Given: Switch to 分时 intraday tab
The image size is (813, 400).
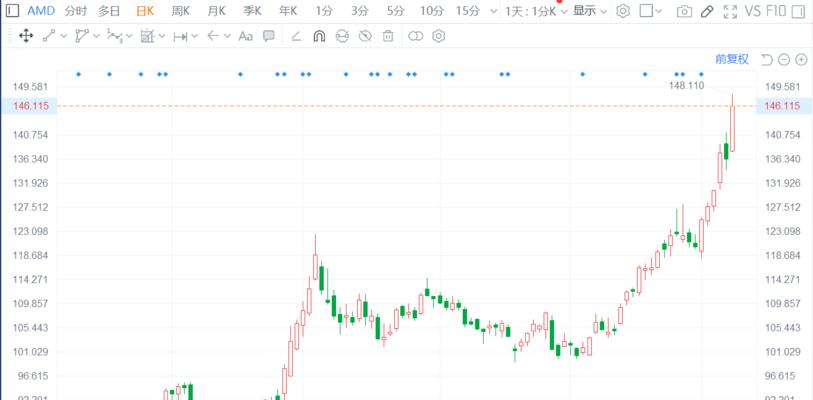Looking at the screenshot, I should tap(76, 11).
